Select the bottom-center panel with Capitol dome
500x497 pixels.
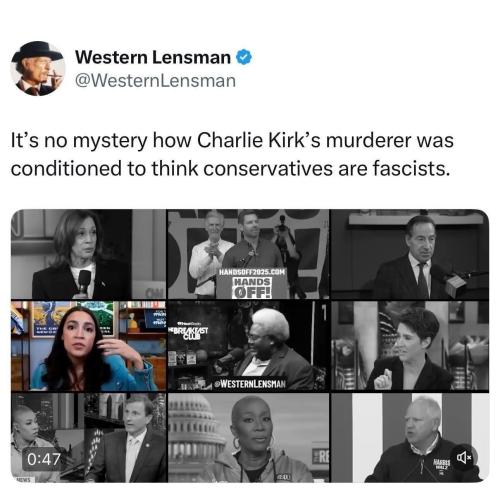pyautogui.click(x=248, y=437)
